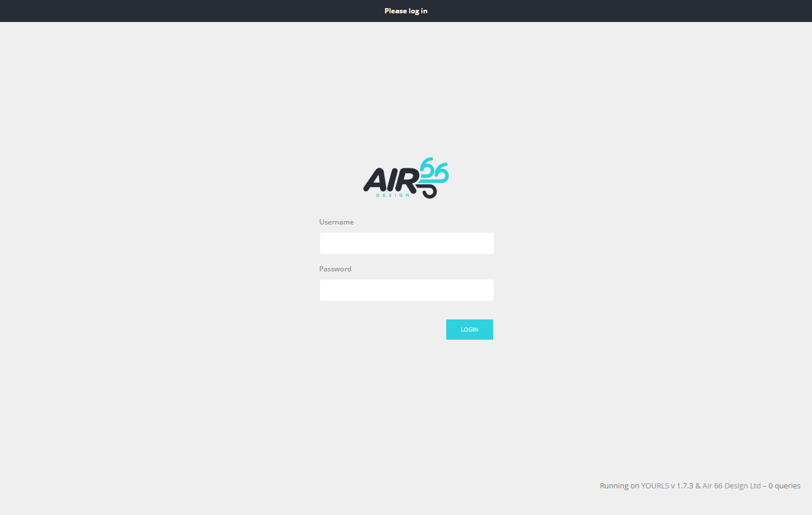This screenshot has width=812, height=515.
Task: Click the letter A in the logo
Action: 375,181
